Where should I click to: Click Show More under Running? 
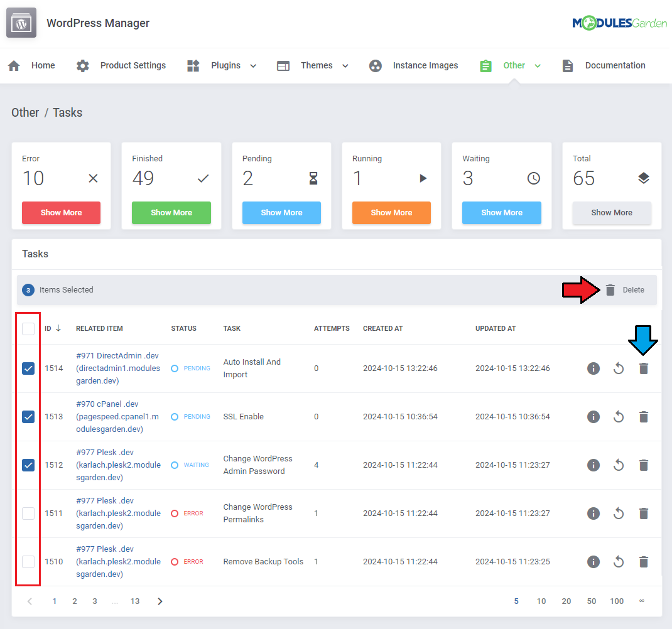391,213
